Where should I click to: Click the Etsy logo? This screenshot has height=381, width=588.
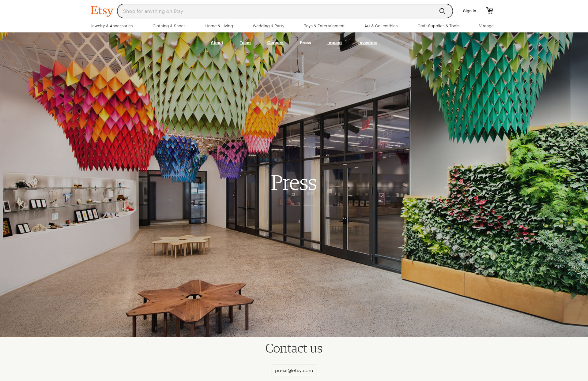click(102, 11)
